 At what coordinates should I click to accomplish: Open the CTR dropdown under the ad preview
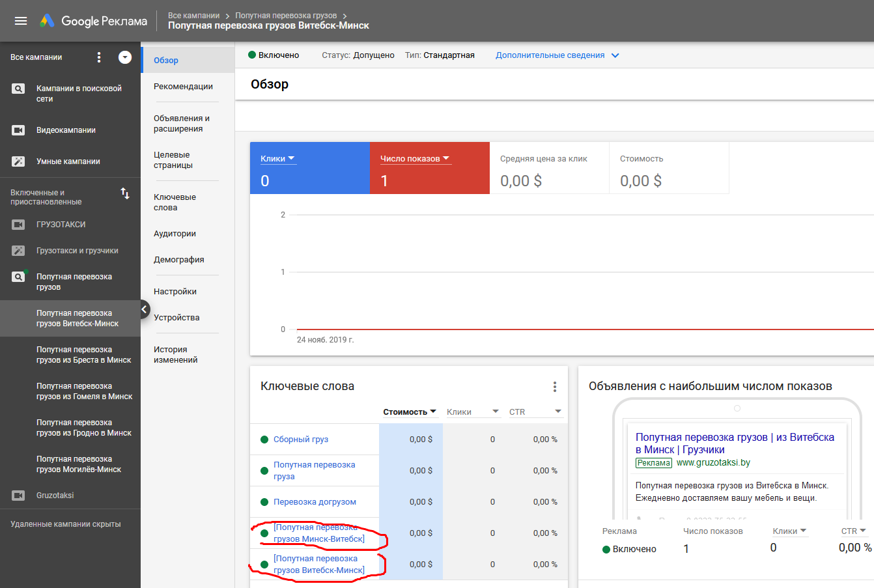click(854, 531)
